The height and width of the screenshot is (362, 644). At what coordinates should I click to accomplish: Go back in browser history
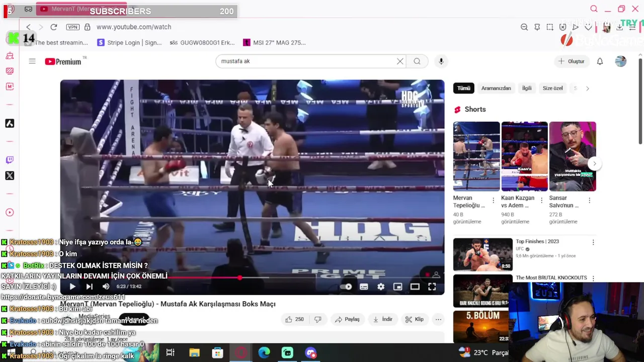click(28, 27)
